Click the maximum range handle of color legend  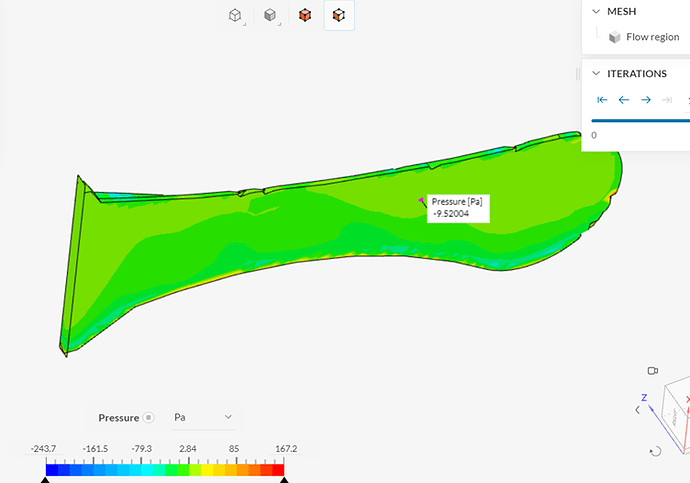click(284, 480)
